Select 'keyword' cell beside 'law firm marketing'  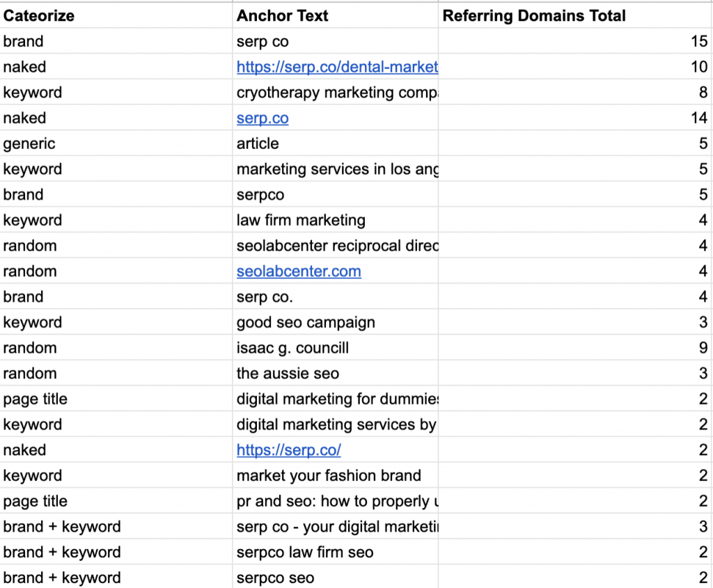click(116, 220)
